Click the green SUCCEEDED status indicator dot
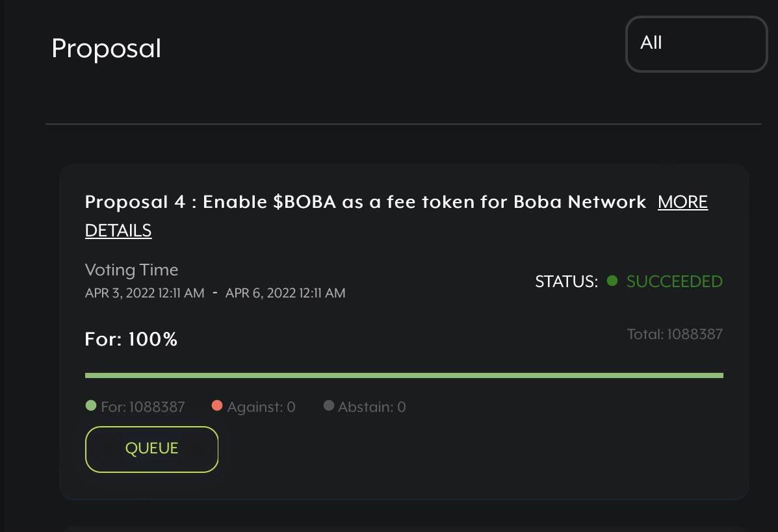 click(x=610, y=281)
